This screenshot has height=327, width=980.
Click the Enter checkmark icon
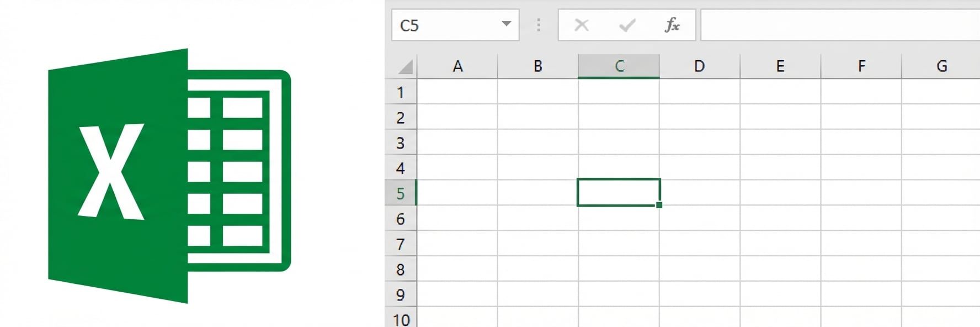pos(626,24)
